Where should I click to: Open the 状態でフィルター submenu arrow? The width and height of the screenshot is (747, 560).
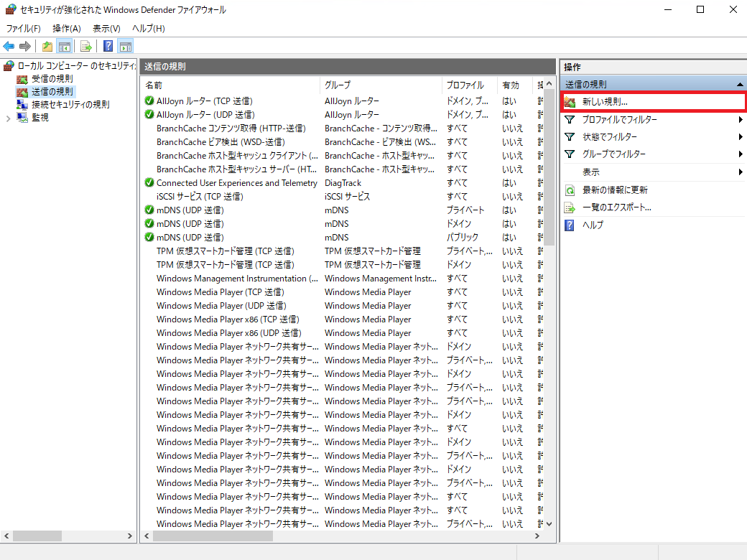click(x=741, y=137)
